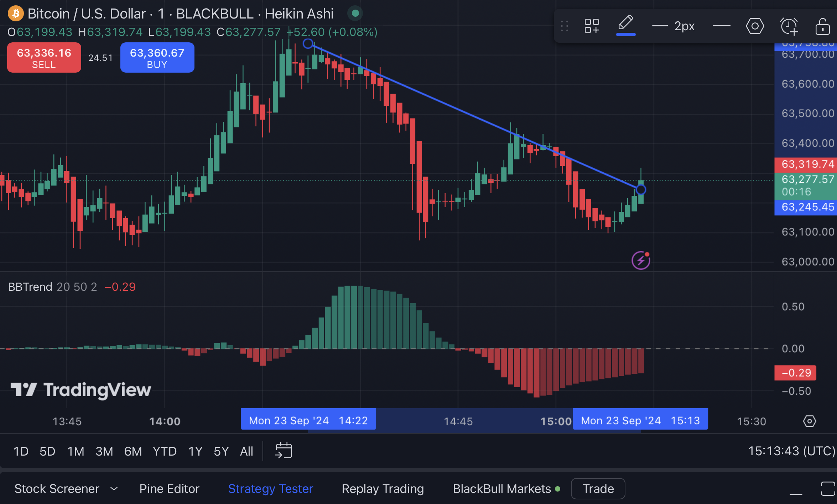
Task: Select the All time range
Action: [x=246, y=451]
